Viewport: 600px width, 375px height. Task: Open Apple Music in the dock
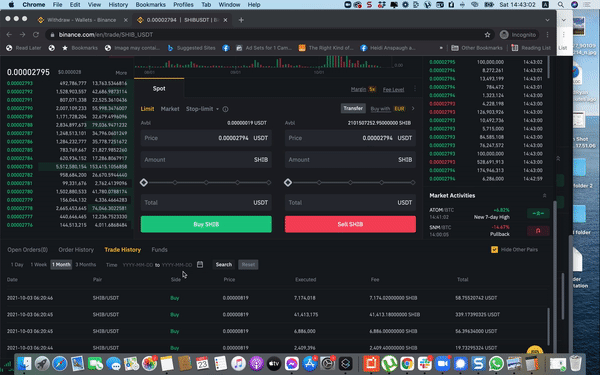click(x=238, y=363)
